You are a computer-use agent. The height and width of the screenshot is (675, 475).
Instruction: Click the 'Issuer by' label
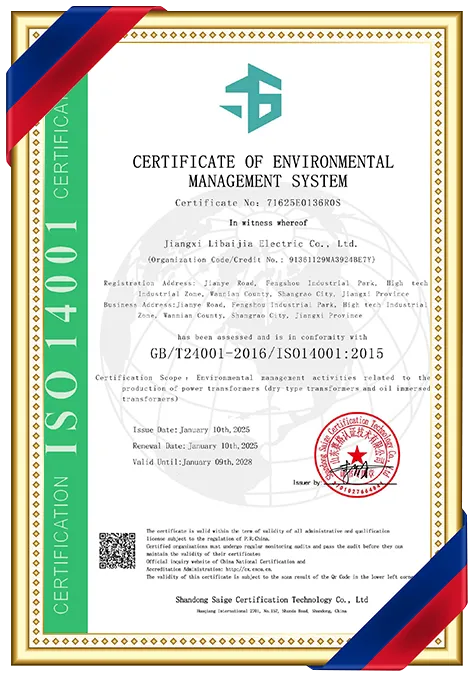pos(307,483)
